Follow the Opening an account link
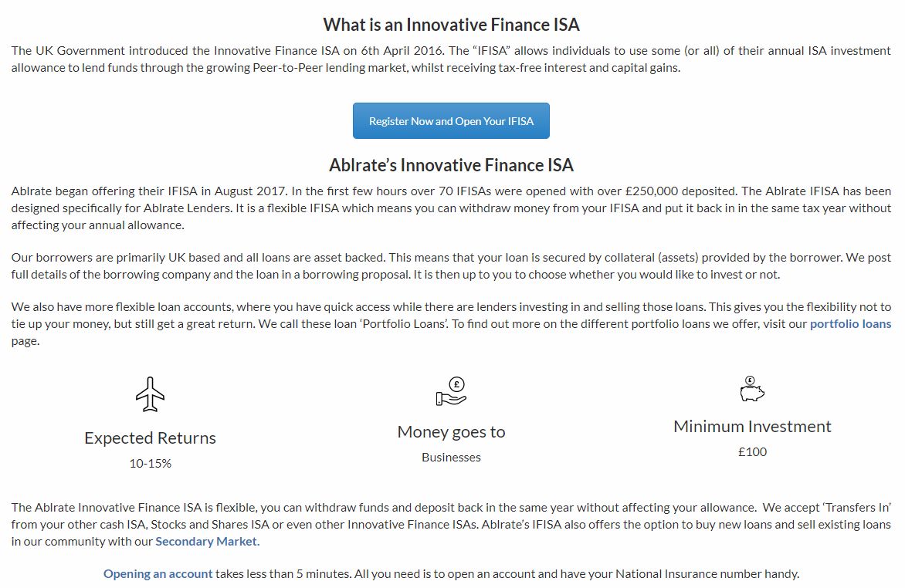Image resolution: width=905 pixels, height=588 pixels. coord(158,573)
